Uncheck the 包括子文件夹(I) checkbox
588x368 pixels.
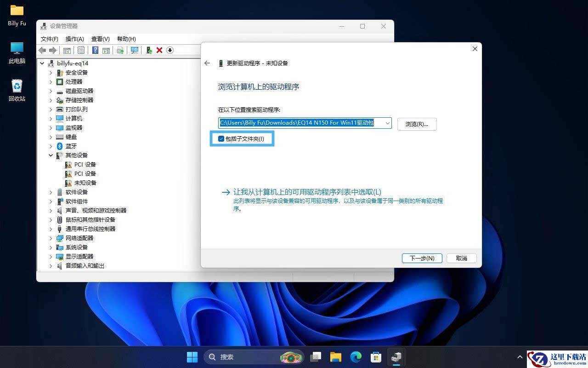coord(221,138)
